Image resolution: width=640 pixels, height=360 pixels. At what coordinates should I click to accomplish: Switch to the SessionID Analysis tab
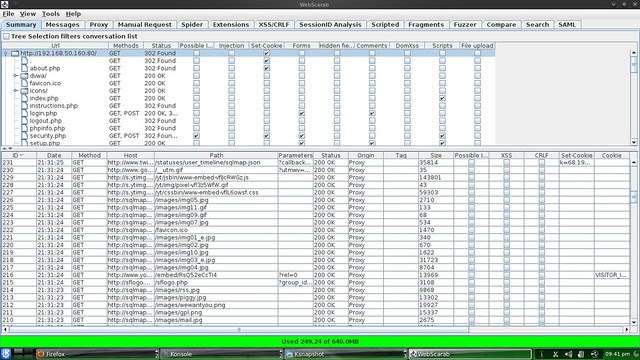330,24
